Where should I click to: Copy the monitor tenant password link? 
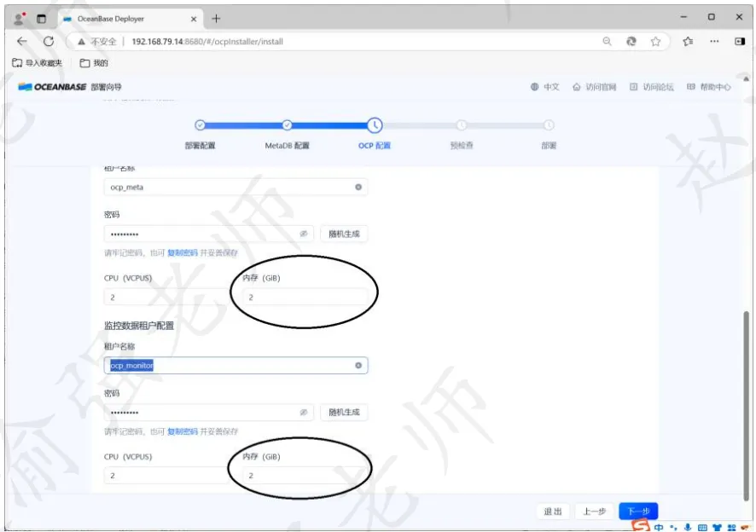coord(183,431)
